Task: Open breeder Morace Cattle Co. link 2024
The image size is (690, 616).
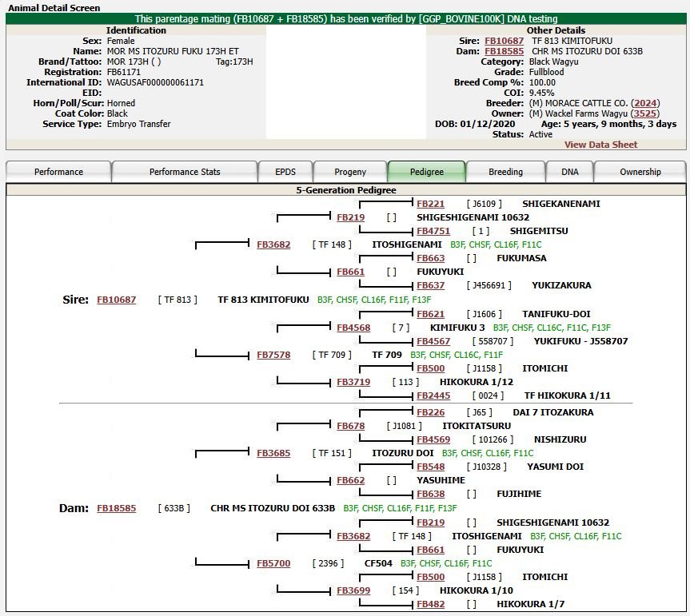Action: click(645, 103)
